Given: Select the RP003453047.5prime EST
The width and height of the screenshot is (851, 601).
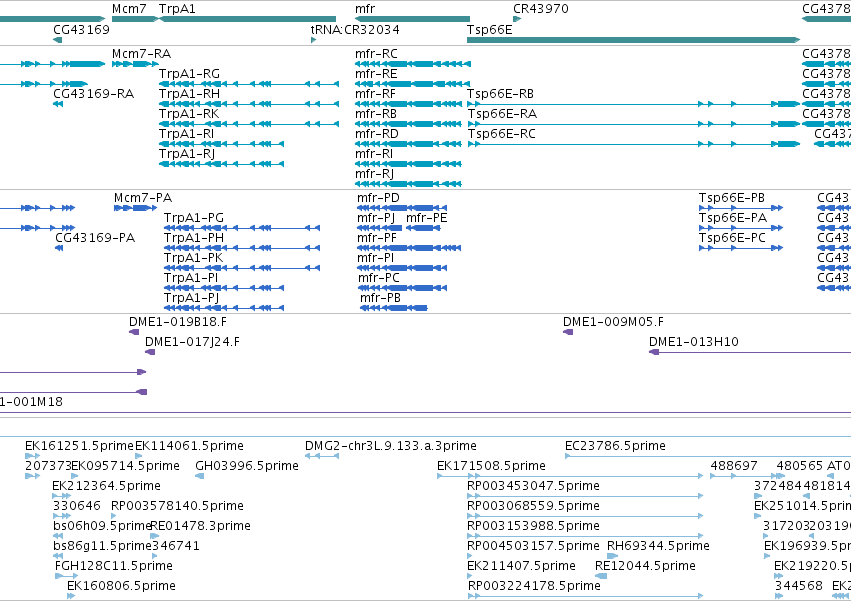Looking at the screenshot, I should coord(585,496).
